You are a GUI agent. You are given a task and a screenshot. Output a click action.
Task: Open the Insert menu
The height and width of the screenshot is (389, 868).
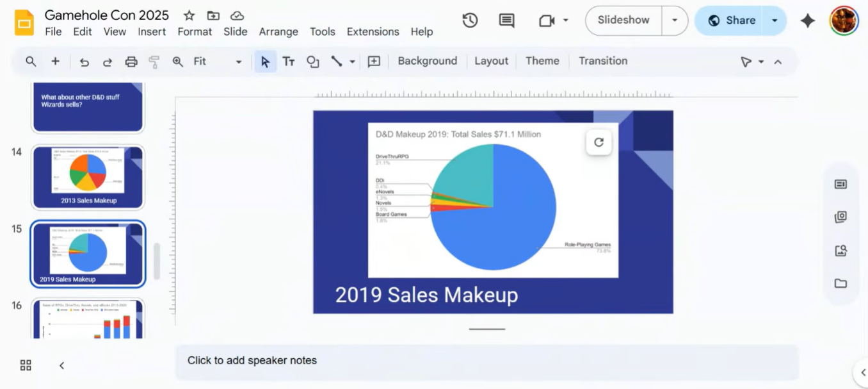tap(152, 31)
